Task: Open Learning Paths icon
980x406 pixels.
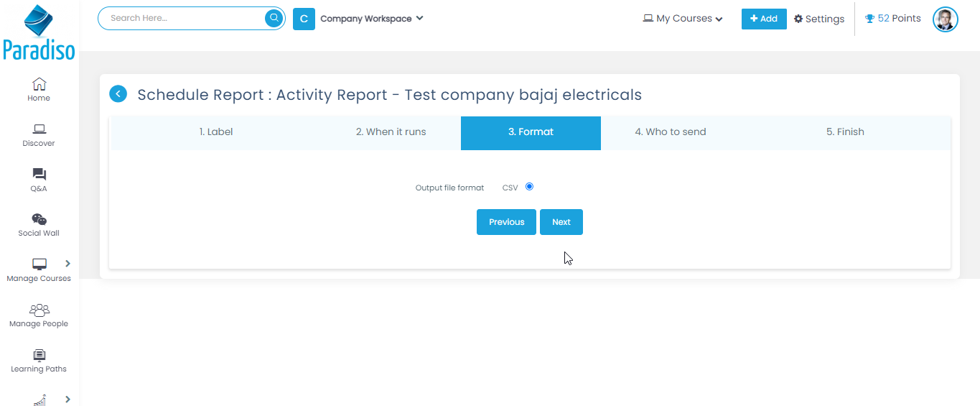Action: point(39,355)
